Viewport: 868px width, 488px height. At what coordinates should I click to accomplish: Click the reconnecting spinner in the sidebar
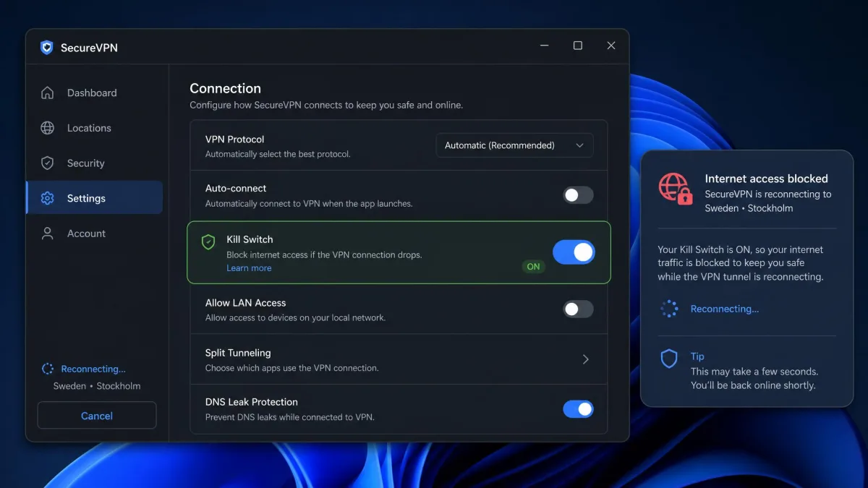click(48, 369)
